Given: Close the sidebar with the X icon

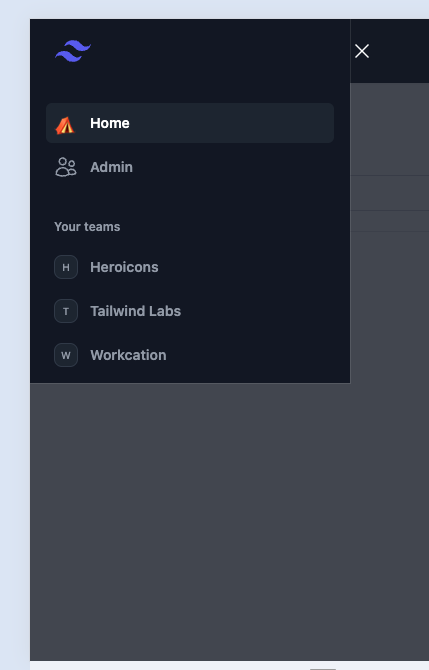Looking at the screenshot, I should click(362, 51).
